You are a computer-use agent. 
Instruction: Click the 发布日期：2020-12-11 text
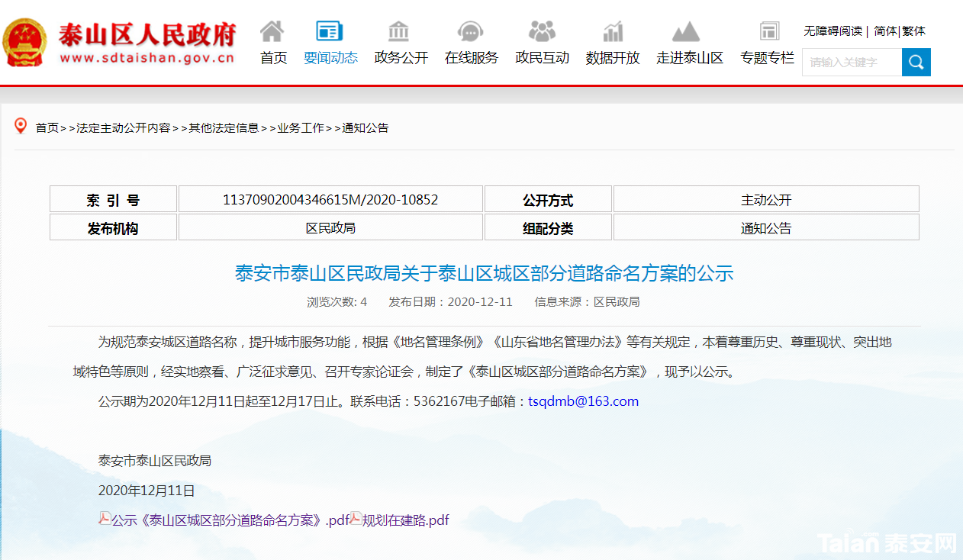coord(450,301)
